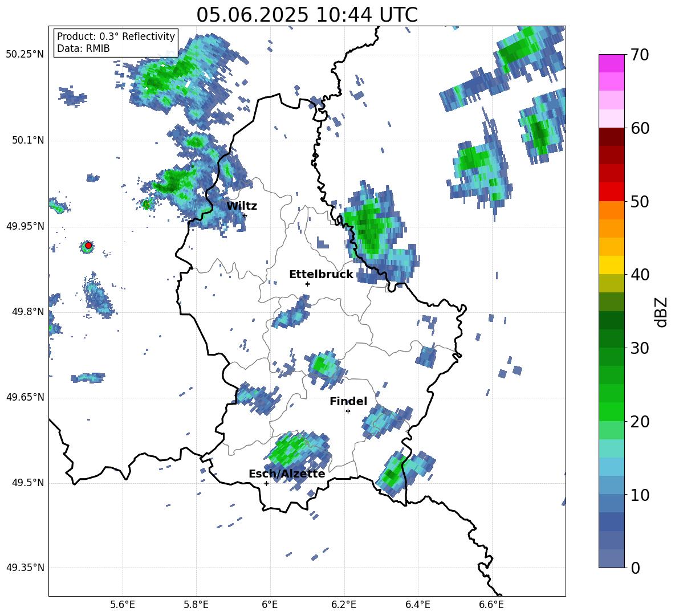
Task: Click the 5.6°E longitude label
Action: point(123,605)
